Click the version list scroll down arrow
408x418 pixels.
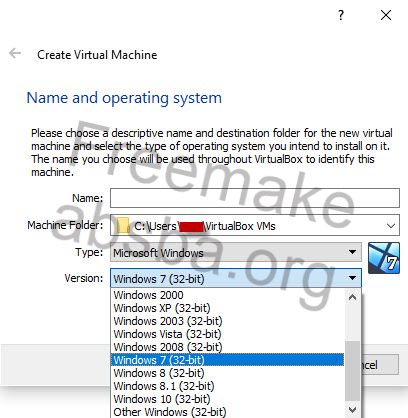pos(352,409)
